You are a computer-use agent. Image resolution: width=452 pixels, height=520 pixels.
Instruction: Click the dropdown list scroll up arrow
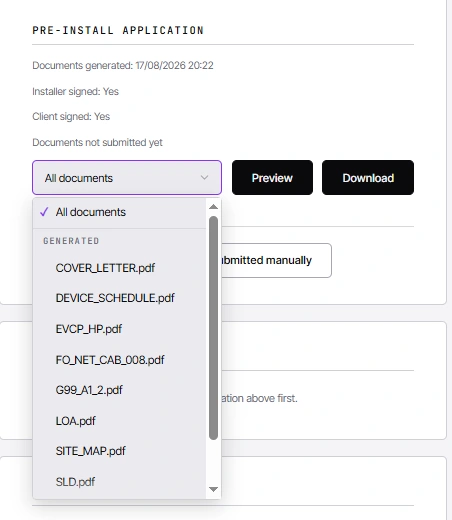coord(213,207)
